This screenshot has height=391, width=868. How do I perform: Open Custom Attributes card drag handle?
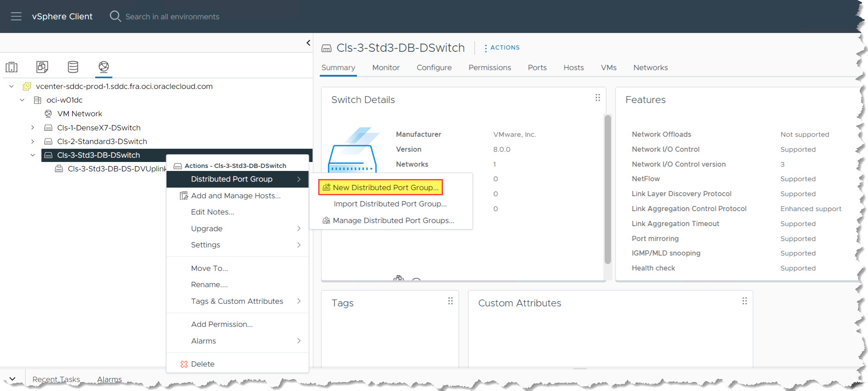click(745, 301)
